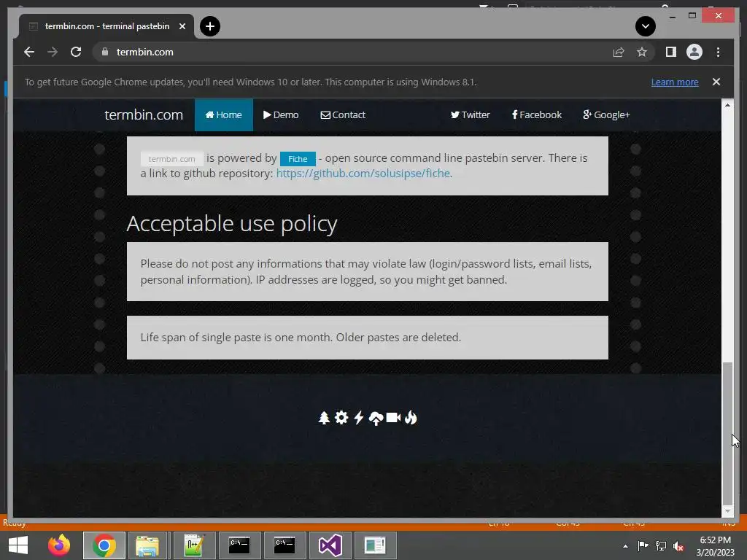This screenshot has width=747, height=560.
Task: Open the last taskbar application window
Action: coord(375,545)
